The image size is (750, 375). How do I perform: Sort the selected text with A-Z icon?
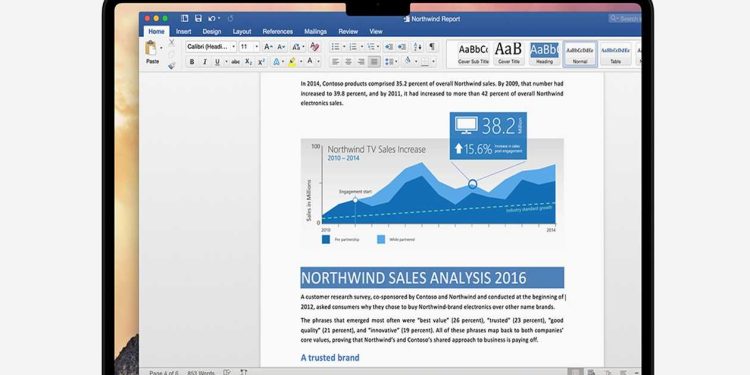418,47
